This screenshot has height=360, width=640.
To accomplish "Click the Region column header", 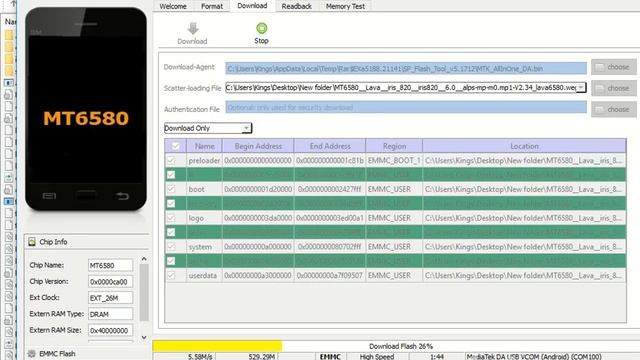I will click(x=394, y=146).
